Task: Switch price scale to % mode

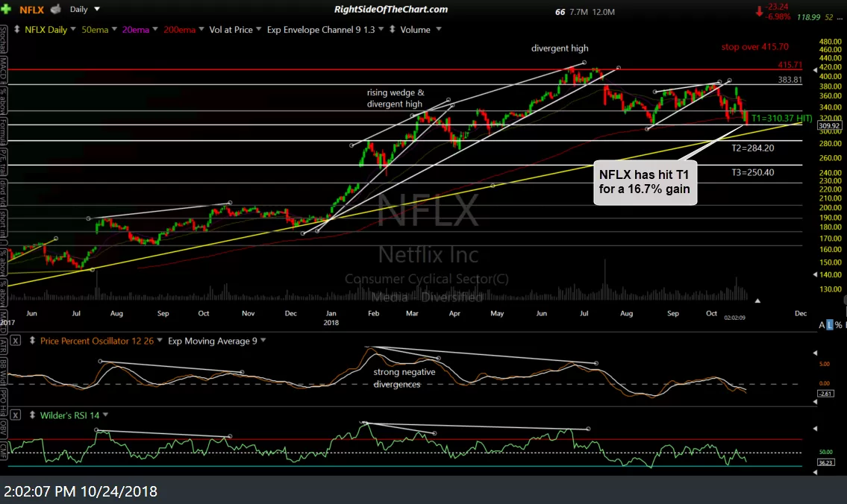Action: coord(838,325)
